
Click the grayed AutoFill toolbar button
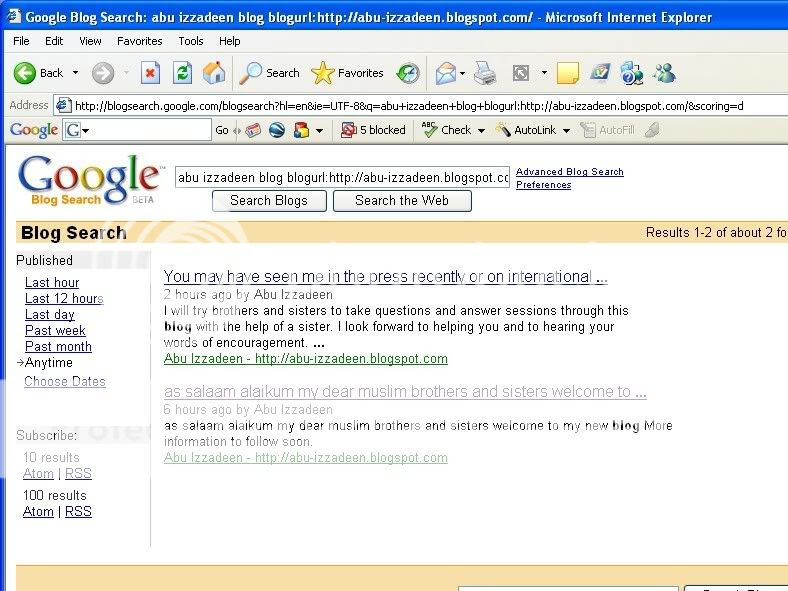point(607,130)
